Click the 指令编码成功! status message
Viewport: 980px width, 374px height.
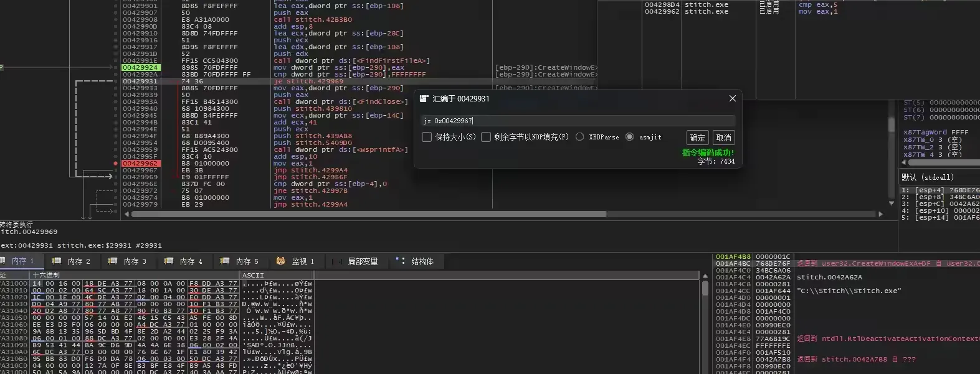708,152
